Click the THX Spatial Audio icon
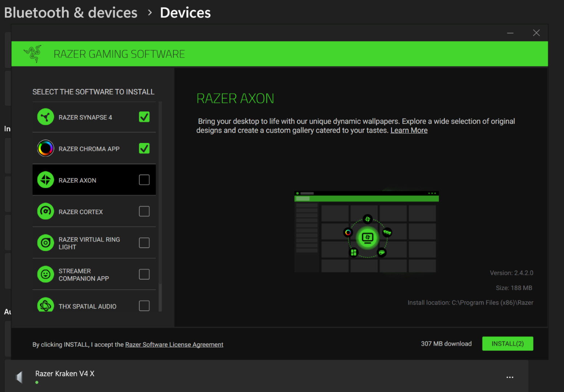The image size is (564, 392). point(45,306)
